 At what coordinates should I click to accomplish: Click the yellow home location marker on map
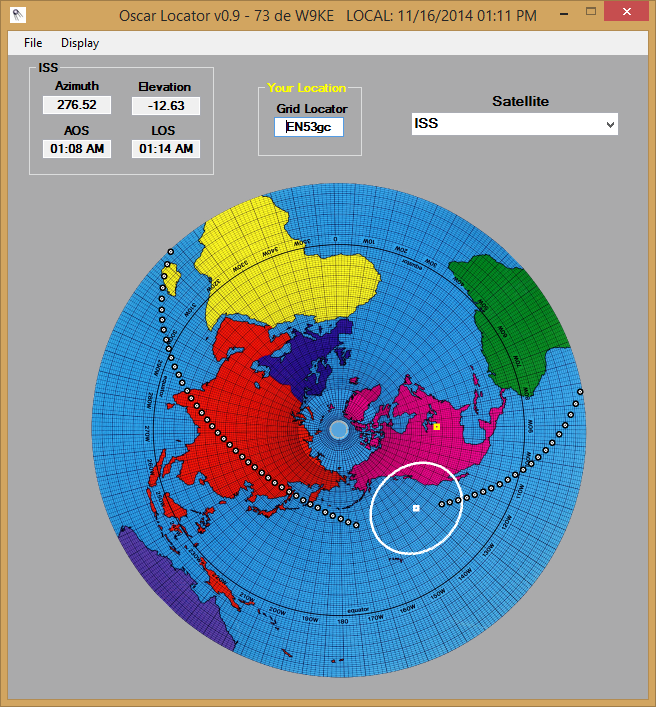437,427
